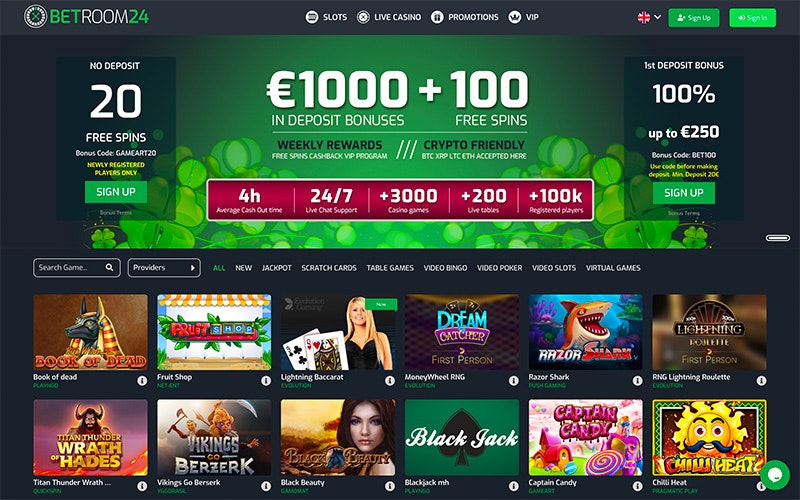Click the BetRoom24 roulette logo icon
Viewport: 800px width, 500px height.
pyautogui.click(x=35, y=17)
